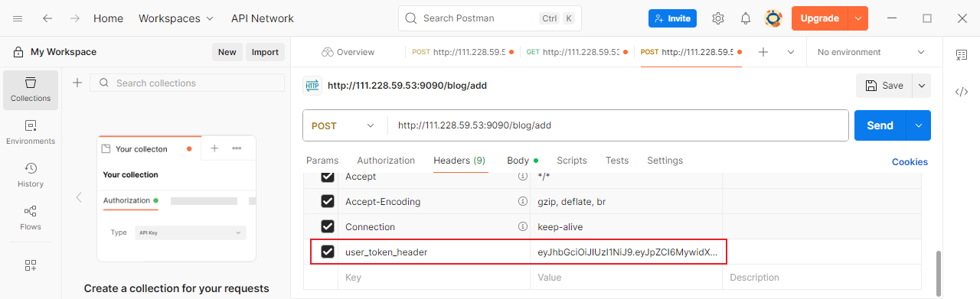Go to Home
980x299 pixels.
[108, 18]
